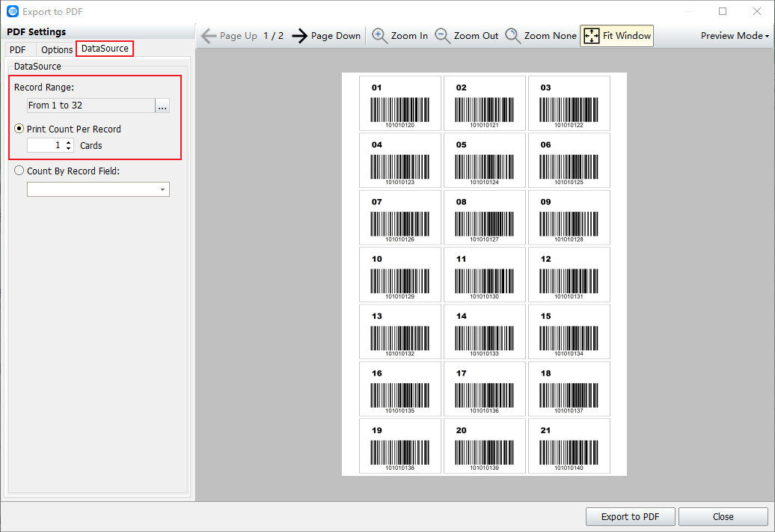Click barcode number 101010120
Screen dimensions: 775x532
(400, 125)
